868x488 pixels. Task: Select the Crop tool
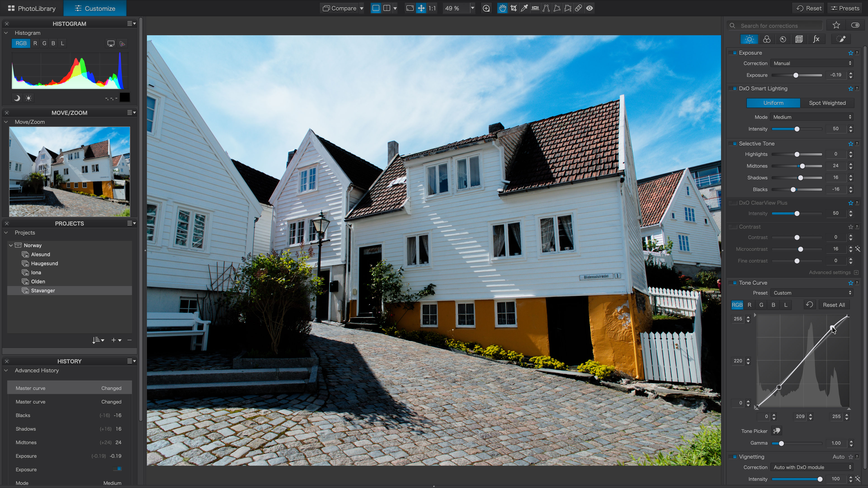[x=513, y=8]
